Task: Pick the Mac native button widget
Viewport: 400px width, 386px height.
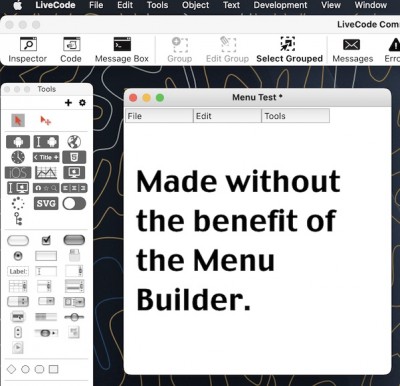Action: click(74, 172)
